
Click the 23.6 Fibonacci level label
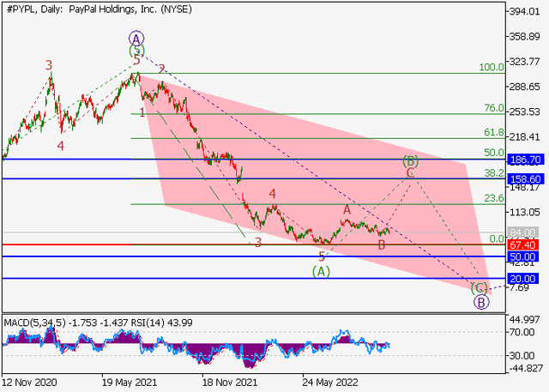(494, 198)
